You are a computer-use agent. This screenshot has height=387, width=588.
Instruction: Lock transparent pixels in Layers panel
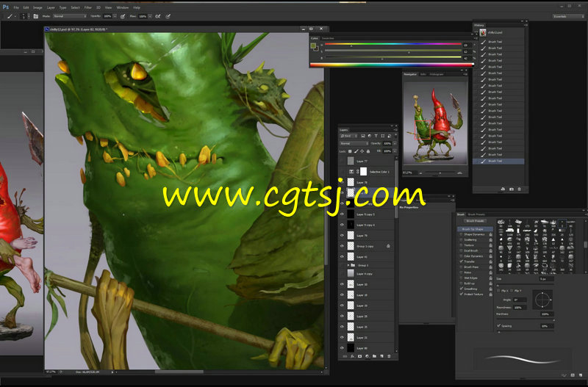point(350,151)
